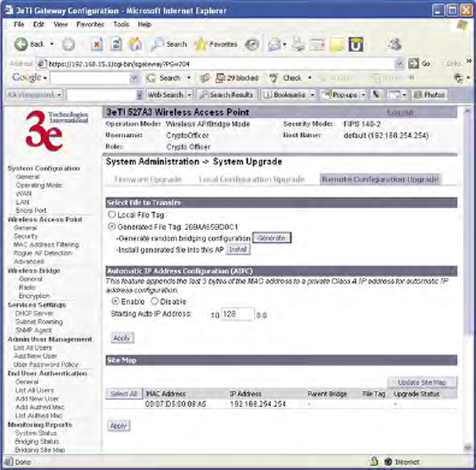Click the Go arrow button

point(419,63)
